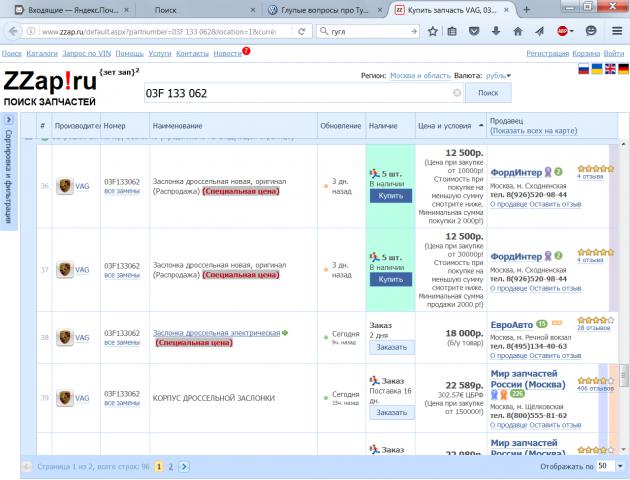This screenshot has width=630, height=480.
Task: Click the table scrollbar down arrow
Action: point(623,449)
